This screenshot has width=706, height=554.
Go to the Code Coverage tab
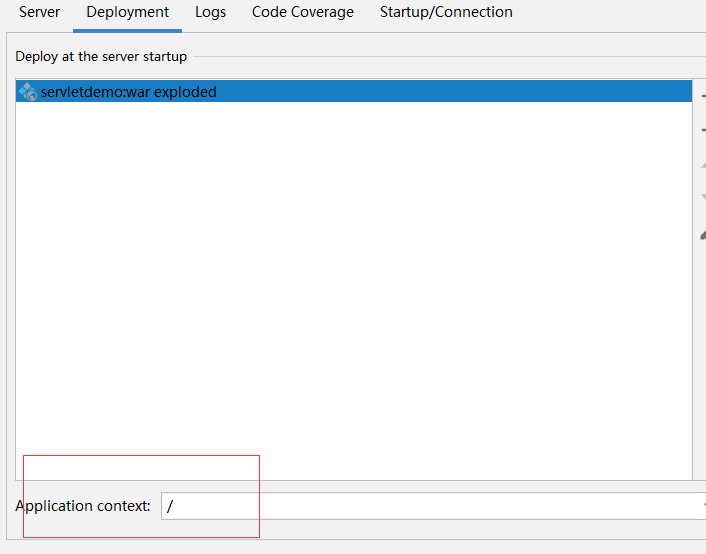pyautogui.click(x=303, y=12)
